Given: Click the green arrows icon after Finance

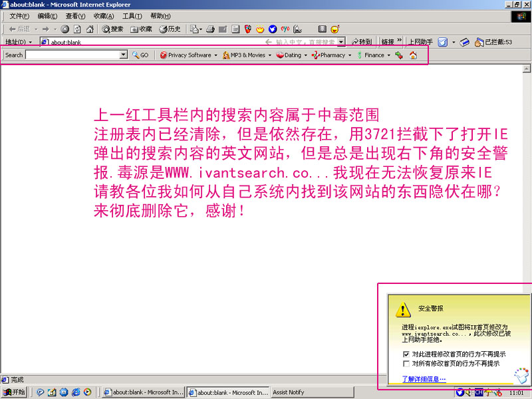Looking at the screenshot, I should point(399,55).
